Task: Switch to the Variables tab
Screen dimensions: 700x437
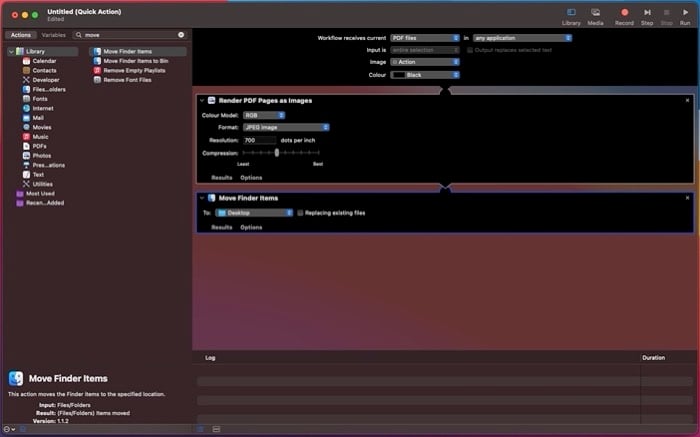Action: [x=54, y=35]
